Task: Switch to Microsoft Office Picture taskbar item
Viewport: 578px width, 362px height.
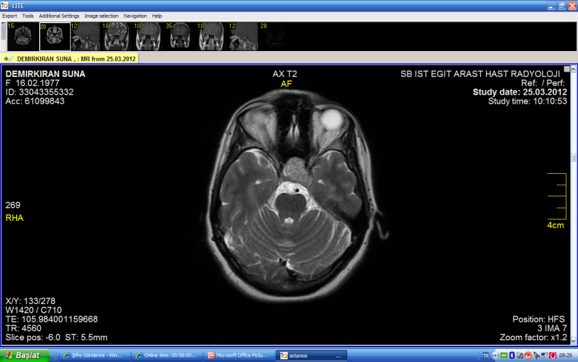Action: [239, 355]
